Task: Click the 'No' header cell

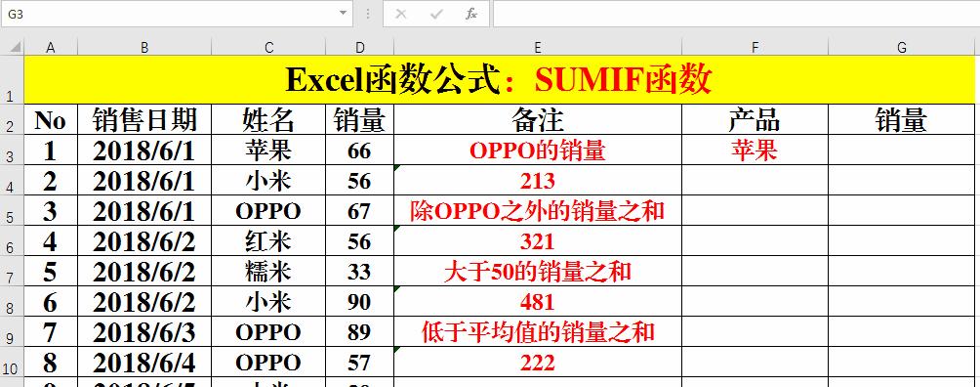Action: click(x=51, y=119)
